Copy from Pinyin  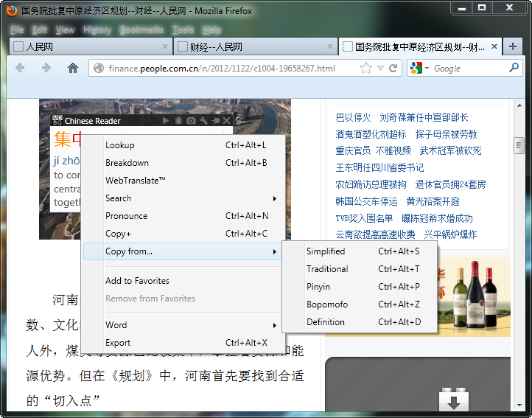pyautogui.click(x=360, y=287)
